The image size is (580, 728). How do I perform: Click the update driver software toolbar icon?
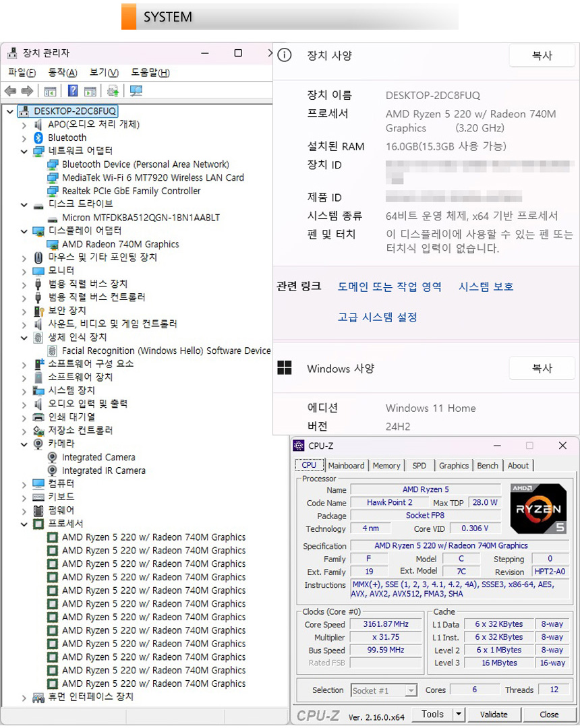coord(113,91)
